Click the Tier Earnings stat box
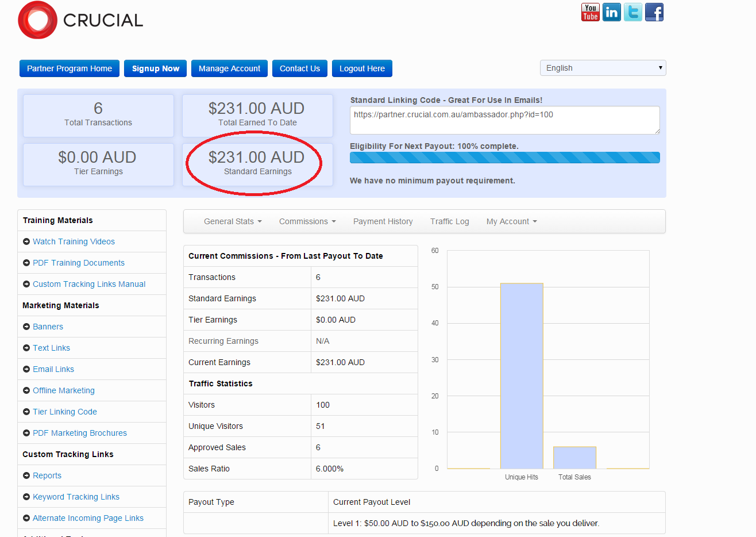 click(98, 164)
